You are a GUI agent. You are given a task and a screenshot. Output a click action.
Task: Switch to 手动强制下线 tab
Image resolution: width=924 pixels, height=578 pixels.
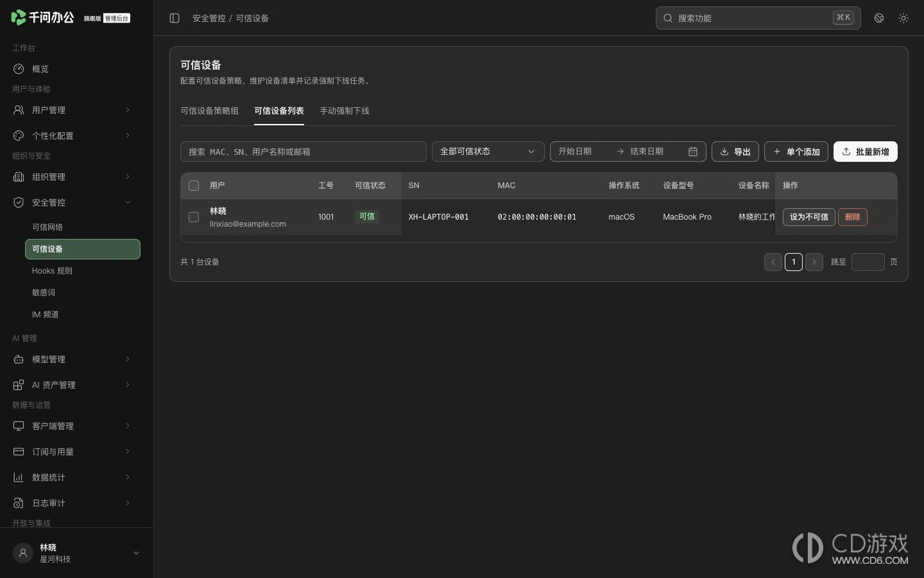(x=345, y=111)
